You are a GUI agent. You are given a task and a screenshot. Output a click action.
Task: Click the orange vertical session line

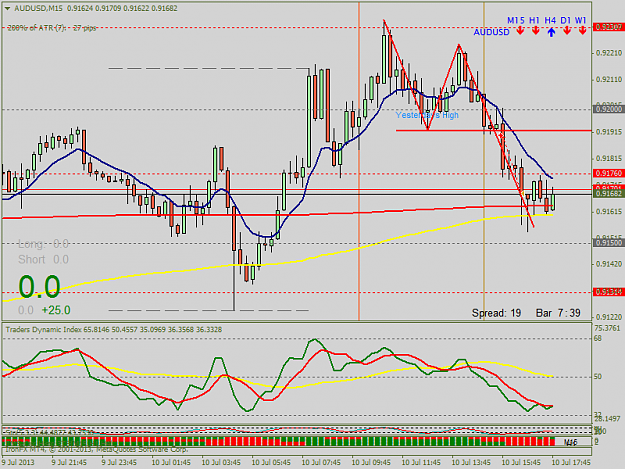pos(359,161)
